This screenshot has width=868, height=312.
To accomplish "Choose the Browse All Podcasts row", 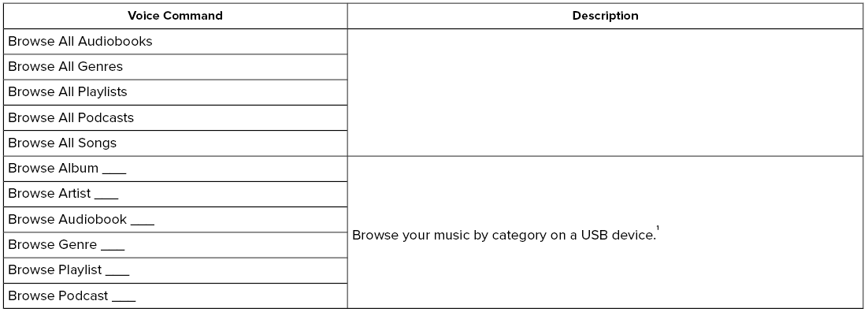I will [175, 117].
